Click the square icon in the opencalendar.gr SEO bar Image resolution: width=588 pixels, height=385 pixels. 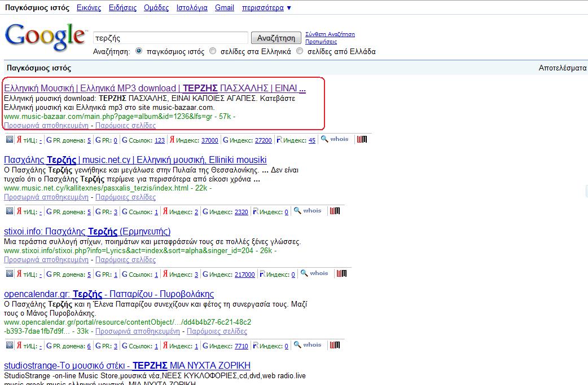[x=10, y=346]
